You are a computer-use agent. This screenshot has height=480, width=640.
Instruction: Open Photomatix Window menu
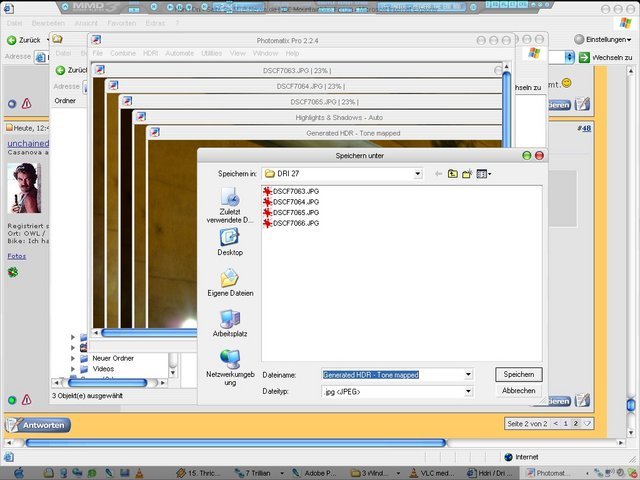(265, 53)
